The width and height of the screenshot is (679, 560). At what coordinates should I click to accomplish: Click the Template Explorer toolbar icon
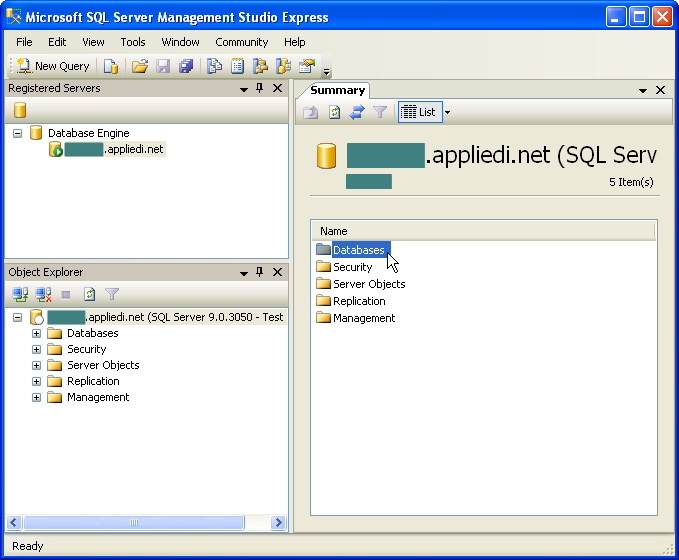click(284, 66)
